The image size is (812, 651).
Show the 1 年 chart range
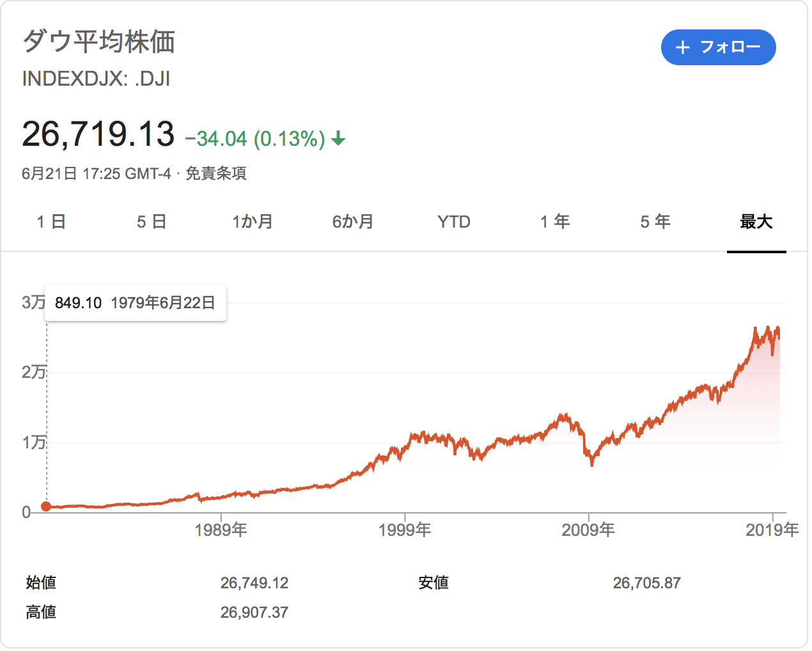(x=554, y=222)
